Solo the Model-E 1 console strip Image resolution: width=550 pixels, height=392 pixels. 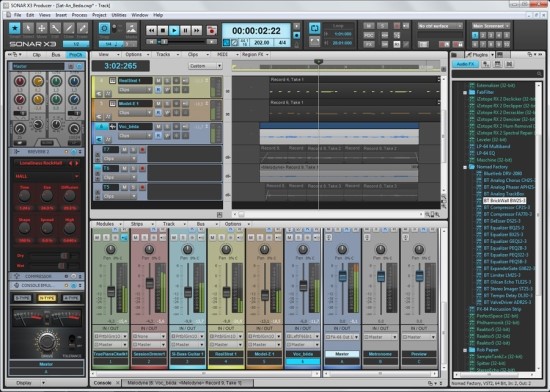click(x=260, y=237)
